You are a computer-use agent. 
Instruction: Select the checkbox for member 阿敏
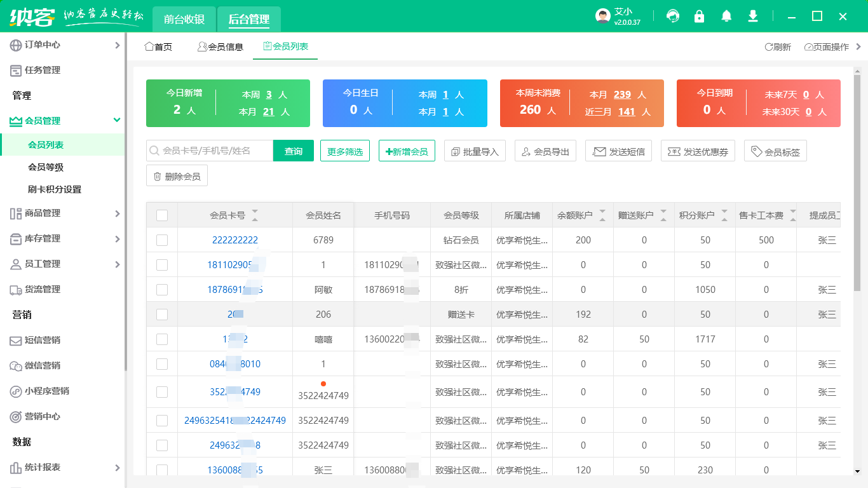pos(162,290)
